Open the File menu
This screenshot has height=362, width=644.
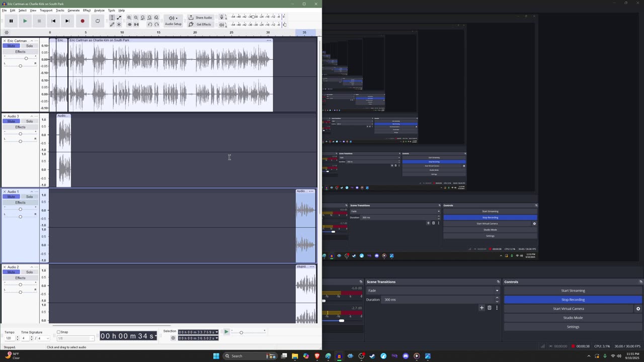(4, 11)
